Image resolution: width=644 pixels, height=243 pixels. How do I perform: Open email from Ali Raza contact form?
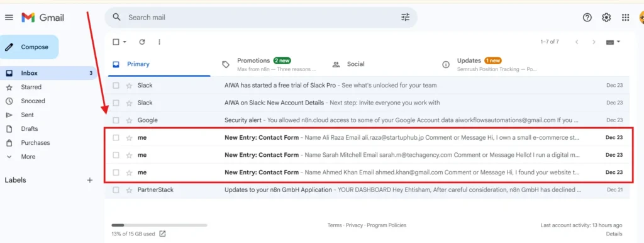367,138
